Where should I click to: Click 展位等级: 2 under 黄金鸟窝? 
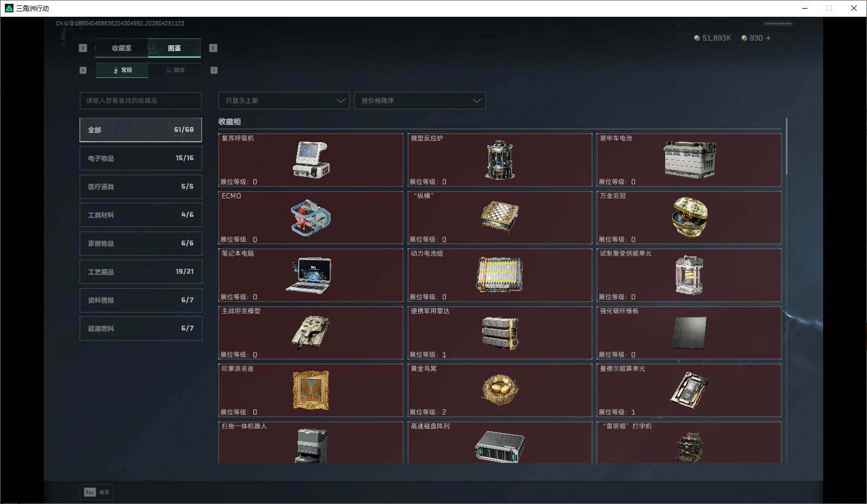[428, 412]
